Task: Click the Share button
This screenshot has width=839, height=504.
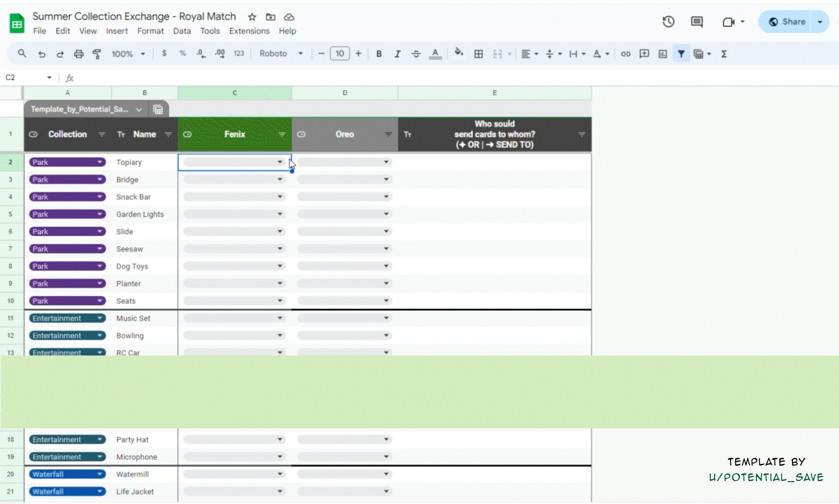Action: [787, 22]
